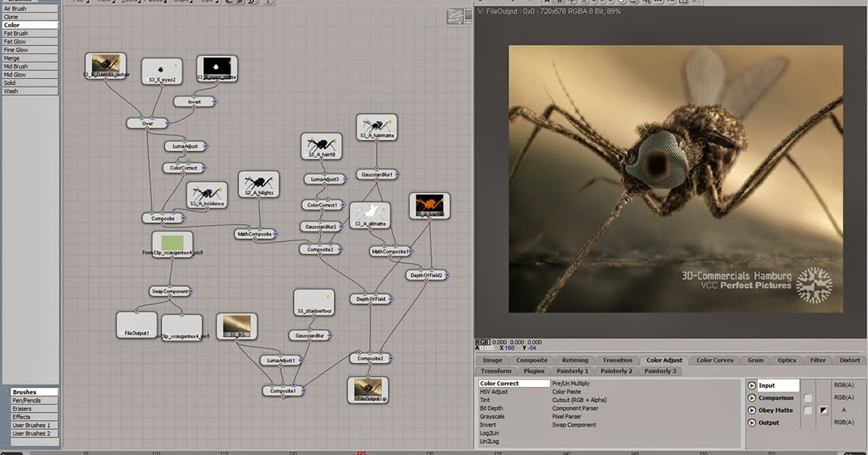Open the Grain tab
The height and width of the screenshot is (455, 868).
tap(756, 360)
